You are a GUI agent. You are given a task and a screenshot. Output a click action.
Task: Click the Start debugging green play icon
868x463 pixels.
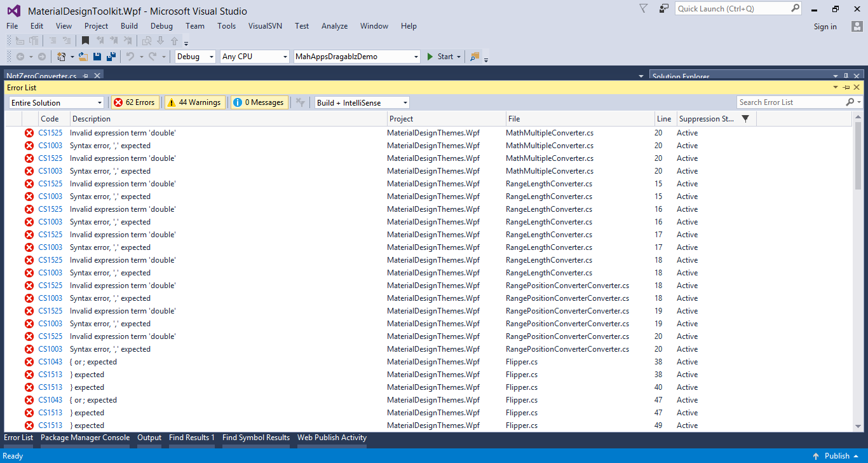[430, 57]
